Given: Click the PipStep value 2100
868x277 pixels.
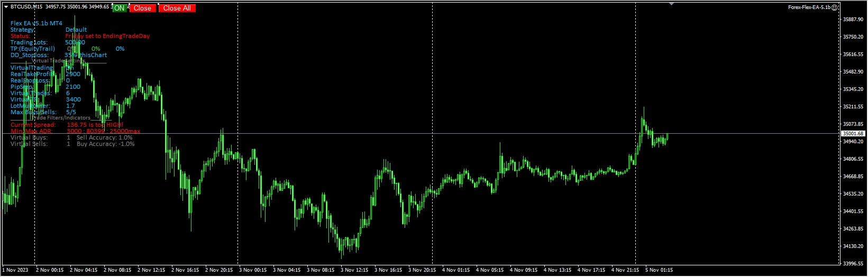Looking at the screenshot, I should pyautogui.click(x=73, y=87).
